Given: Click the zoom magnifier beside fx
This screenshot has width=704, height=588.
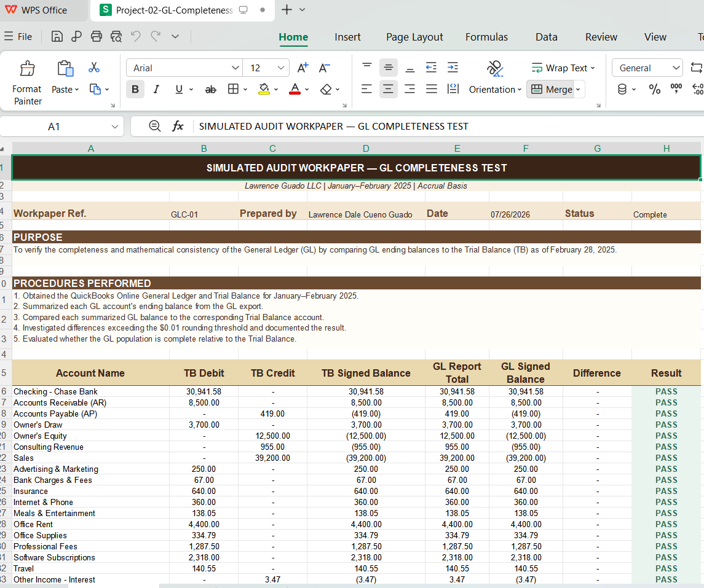Looking at the screenshot, I should 155,126.
